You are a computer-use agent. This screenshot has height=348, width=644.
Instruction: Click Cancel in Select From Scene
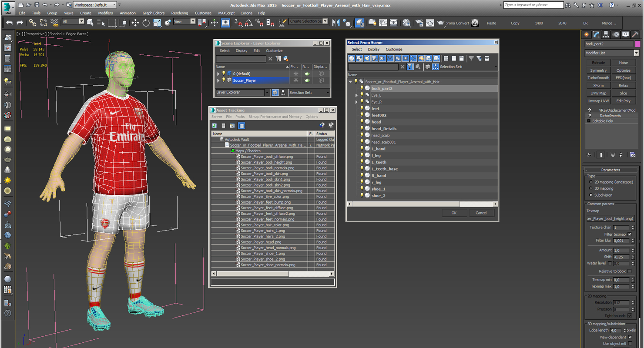tap(481, 213)
